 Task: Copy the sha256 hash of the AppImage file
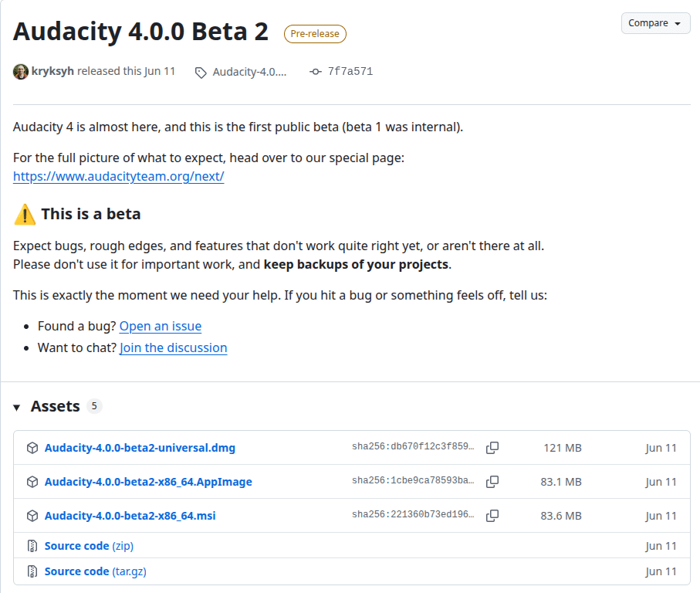click(492, 481)
